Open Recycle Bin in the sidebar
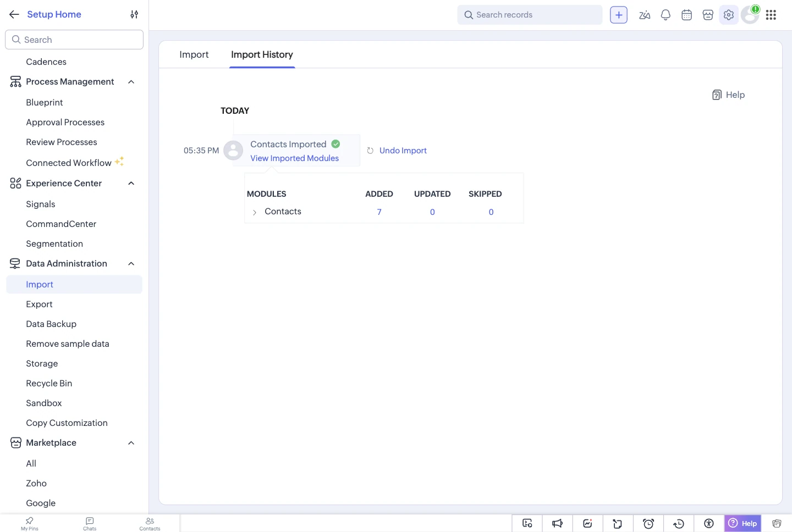792x532 pixels. [x=49, y=384]
